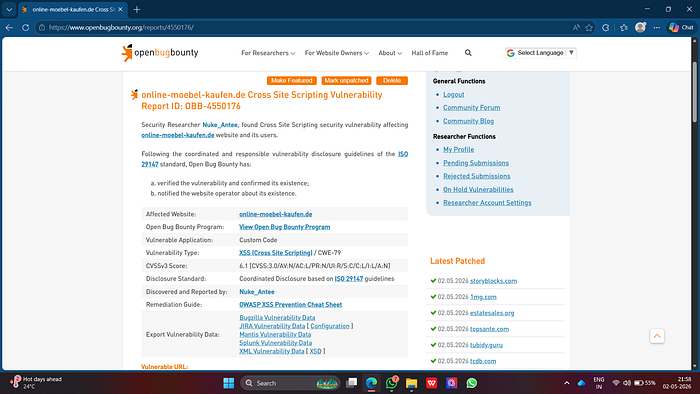Add page to favorites star
This screenshot has width=700, height=394.
point(589,27)
